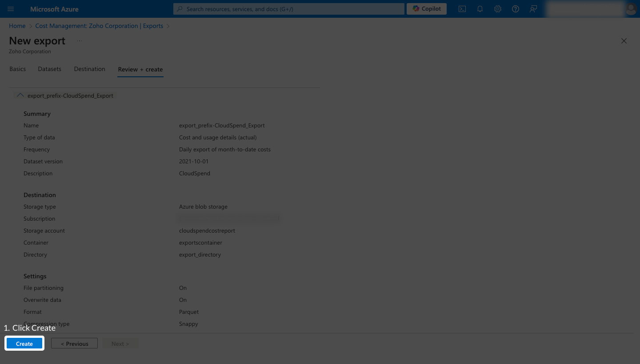Click the Microsoft Azure logo text
The height and width of the screenshot is (364, 640).
coord(55,9)
